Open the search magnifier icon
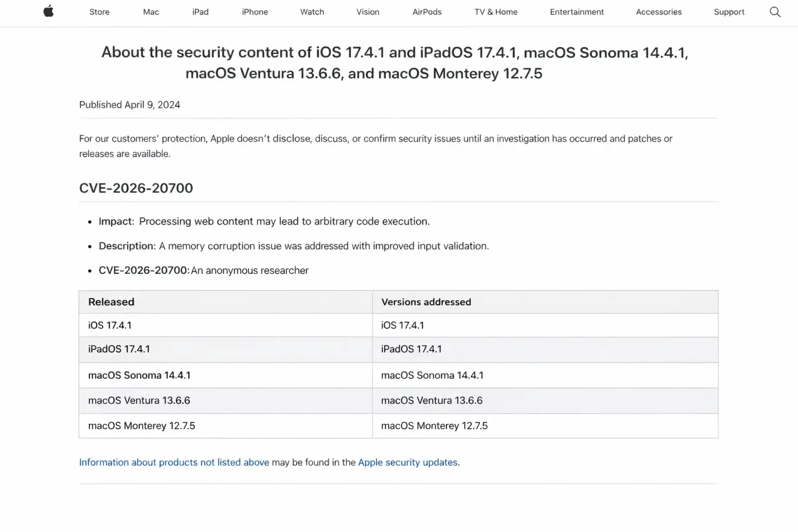 point(775,12)
